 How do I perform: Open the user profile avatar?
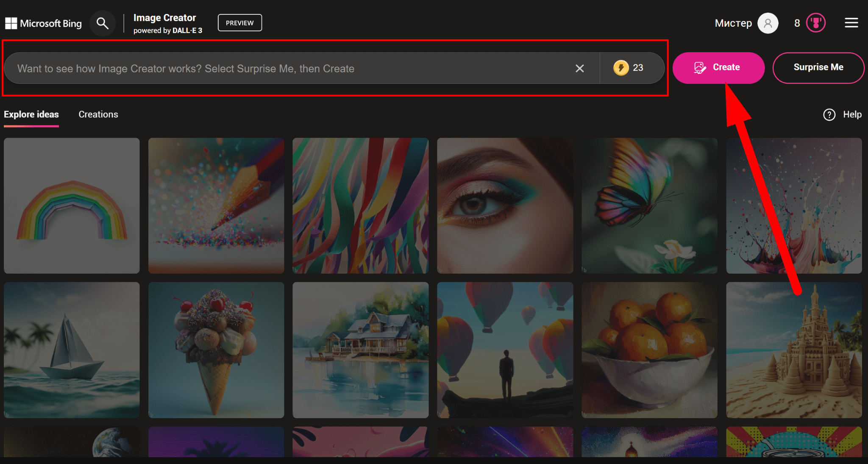pyautogui.click(x=768, y=23)
